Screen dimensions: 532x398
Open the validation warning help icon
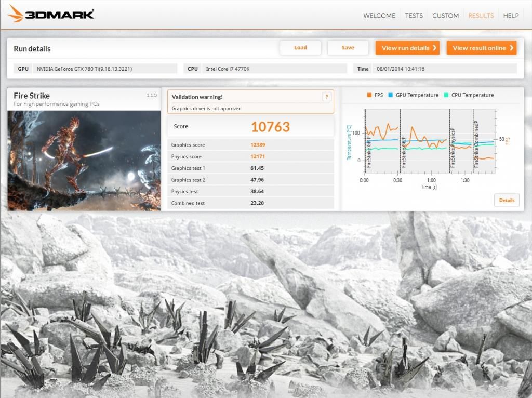coord(326,97)
